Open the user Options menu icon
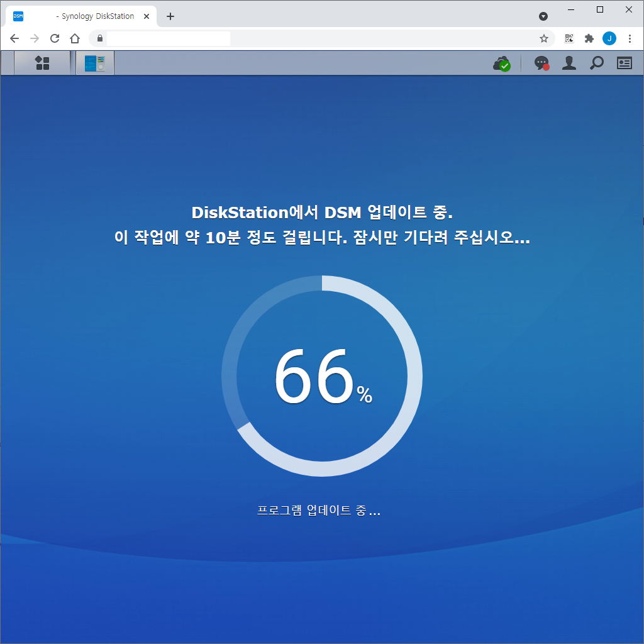 pyautogui.click(x=569, y=63)
